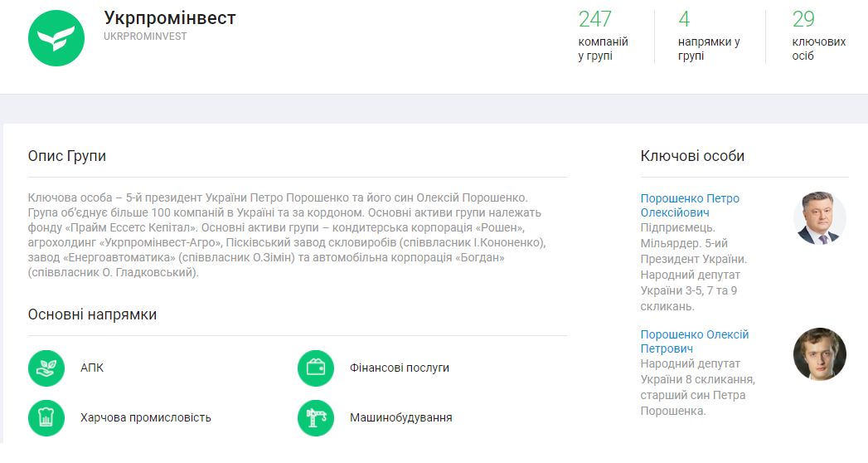The image size is (868, 463).
Task: Click the Ukrprominvest green logo
Action: (x=56, y=37)
